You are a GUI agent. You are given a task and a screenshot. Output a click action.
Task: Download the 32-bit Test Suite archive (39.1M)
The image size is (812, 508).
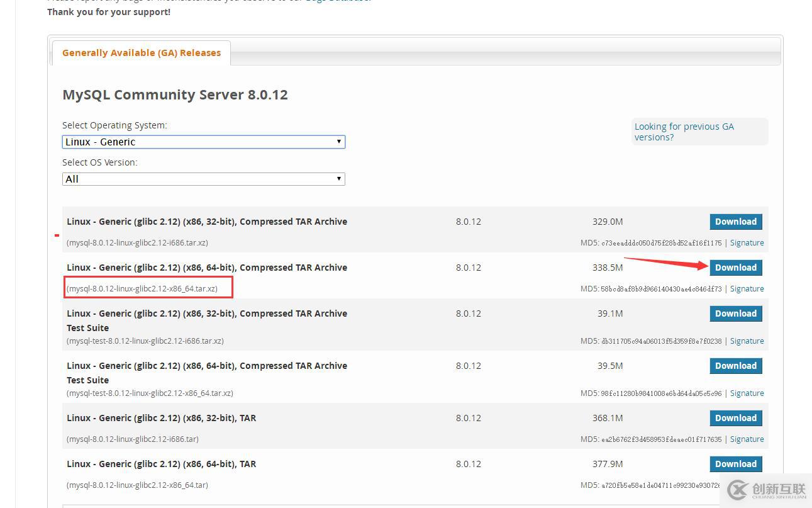pyautogui.click(x=735, y=313)
